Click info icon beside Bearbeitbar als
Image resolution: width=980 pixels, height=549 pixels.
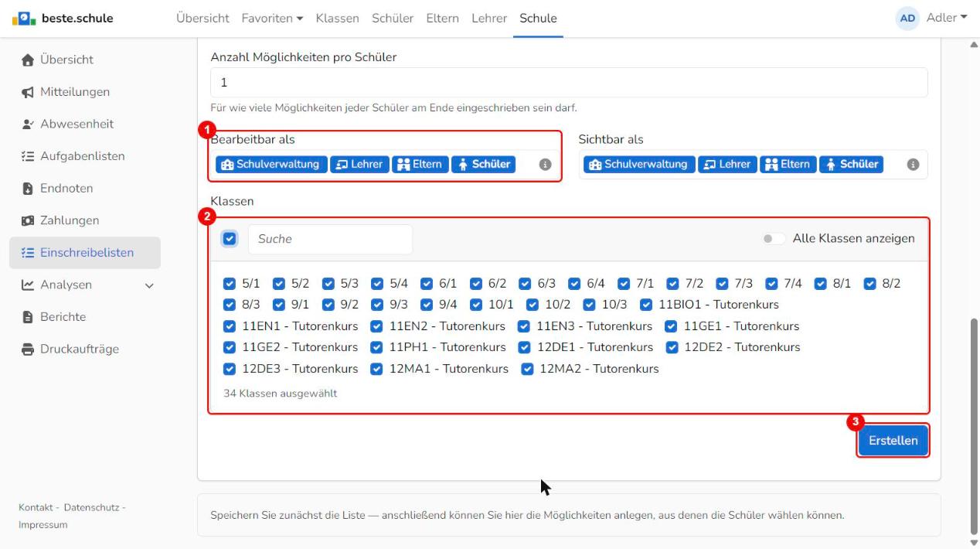click(x=545, y=165)
